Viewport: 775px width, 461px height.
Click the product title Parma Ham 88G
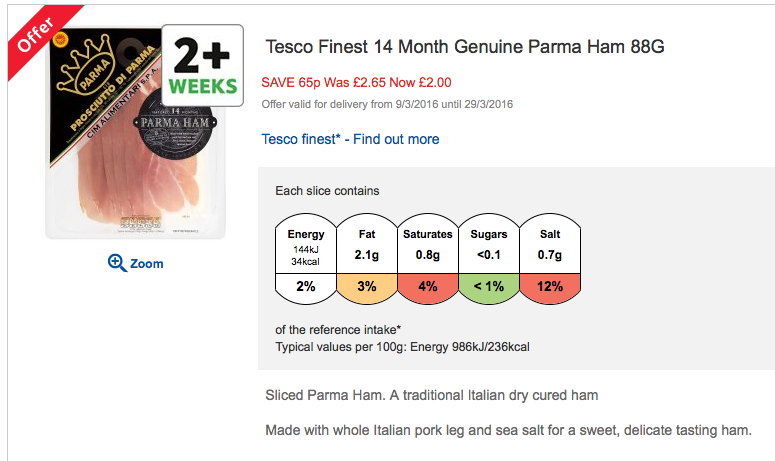click(x=465, y=47)
